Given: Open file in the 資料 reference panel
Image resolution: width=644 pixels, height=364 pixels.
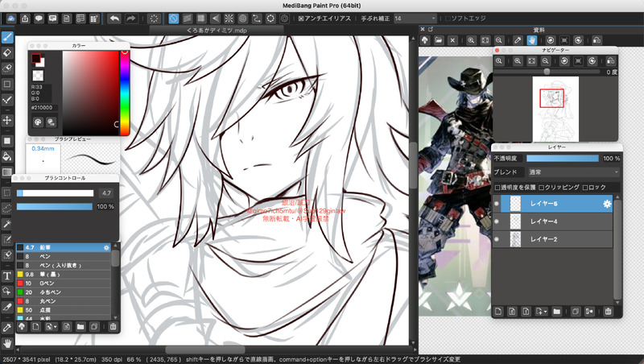Looking at the screenshot, I should 439,40.
